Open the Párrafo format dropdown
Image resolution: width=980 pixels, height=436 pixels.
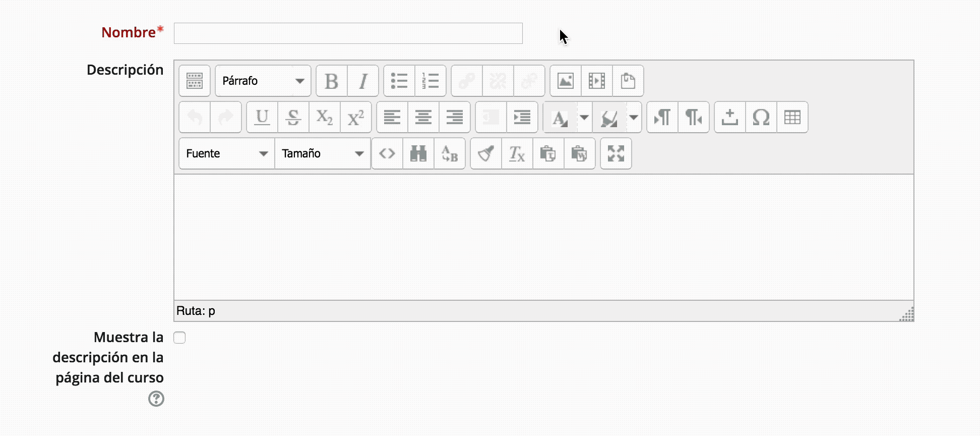(x=263, y=81)
